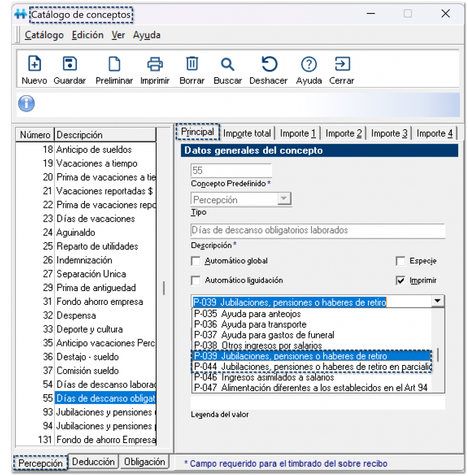Select P-044 Jubilaciones en parcialidades option
Image resolution: width=468 pixels, height=476 pixels.
tap(311, 367)
